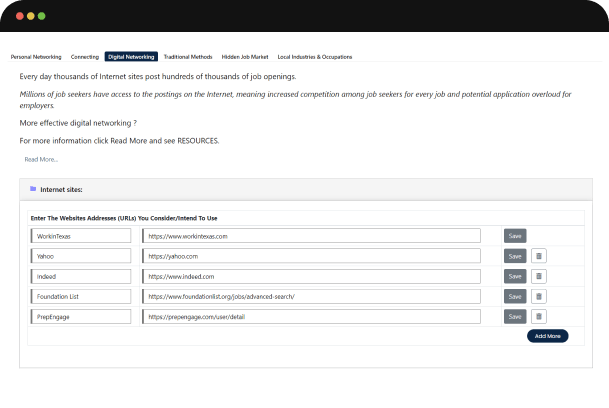The width and height of the screenshot is (609, 408).
Task: Open the Personal Networking tab
Action: (x=36, y=57)
